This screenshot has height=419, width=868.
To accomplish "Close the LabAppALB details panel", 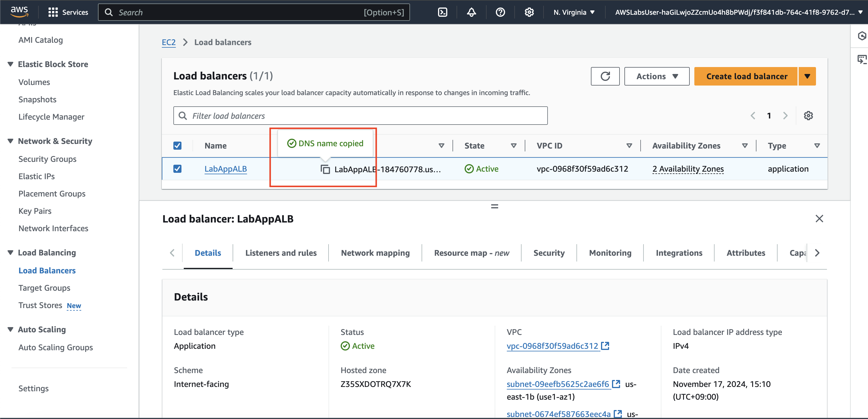I will [x=819, y=219].
